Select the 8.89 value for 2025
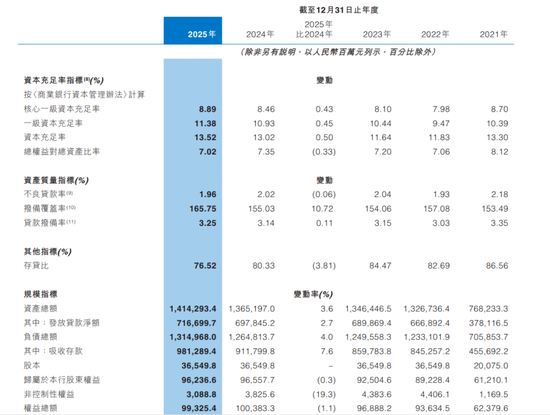This screenshot has height=415, width=550. [208, 109]
